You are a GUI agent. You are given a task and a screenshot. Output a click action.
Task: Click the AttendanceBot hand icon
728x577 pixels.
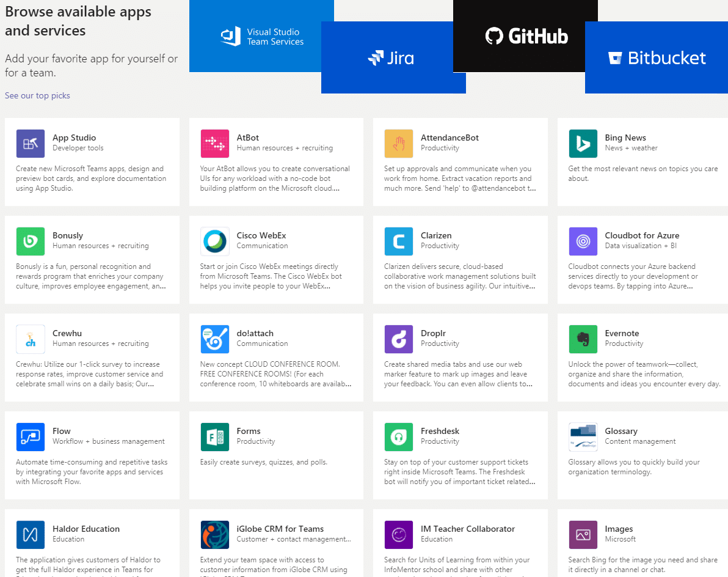point(398,144)
